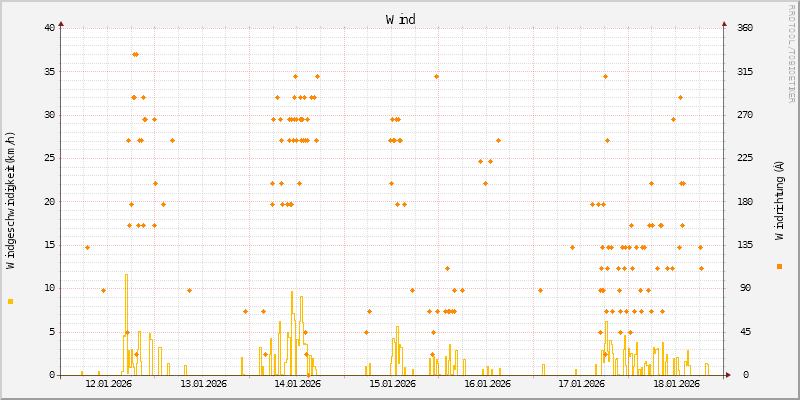Click the 16.01.2026 date label
The image size is (800, 400).
485,383
